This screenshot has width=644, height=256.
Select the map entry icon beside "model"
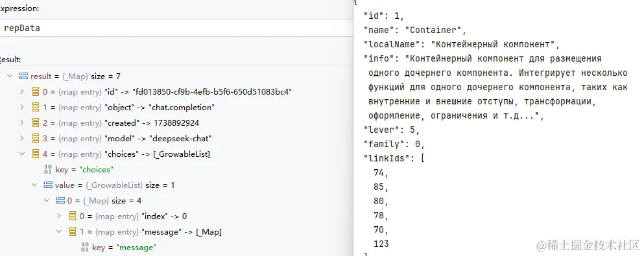click(36, 139)
